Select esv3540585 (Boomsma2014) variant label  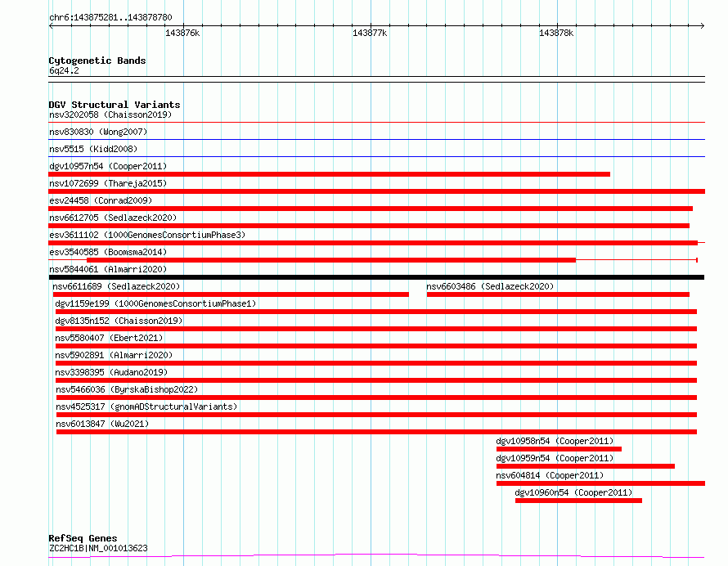point(108,252)
